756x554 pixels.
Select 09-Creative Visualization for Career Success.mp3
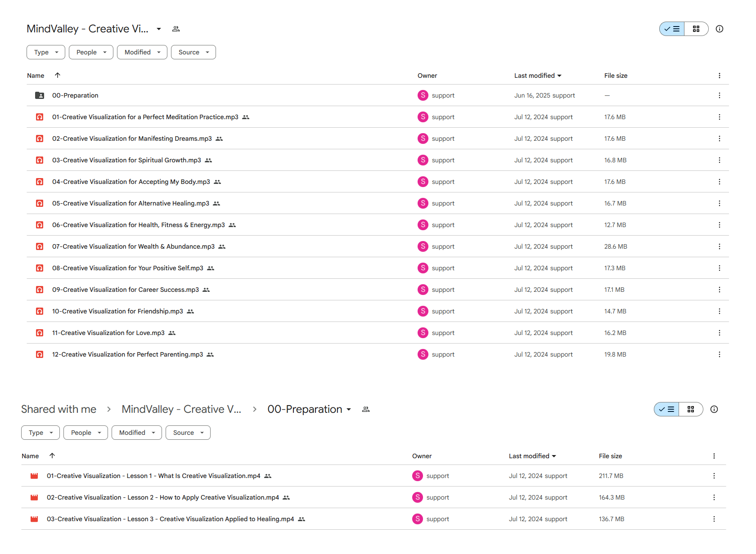point(126,290)
